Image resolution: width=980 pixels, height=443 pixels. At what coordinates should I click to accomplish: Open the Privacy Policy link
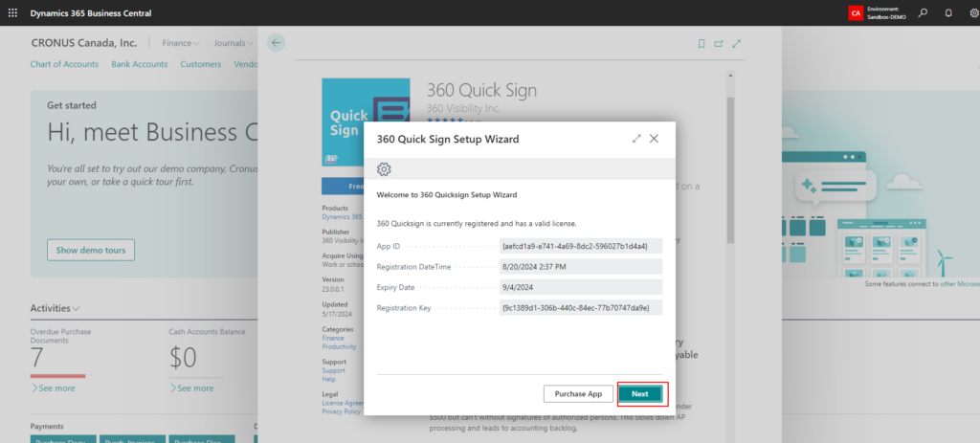pyautogui.click(x=342, y=411)
